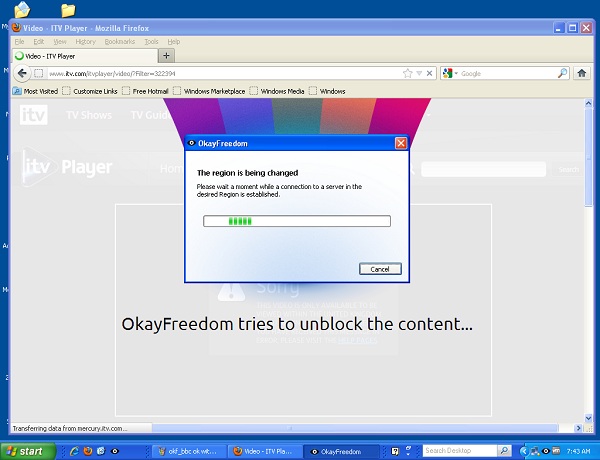This screenshot has height=460, width=600.
Task: Open the Windows start menu
Action: [28, 451]
